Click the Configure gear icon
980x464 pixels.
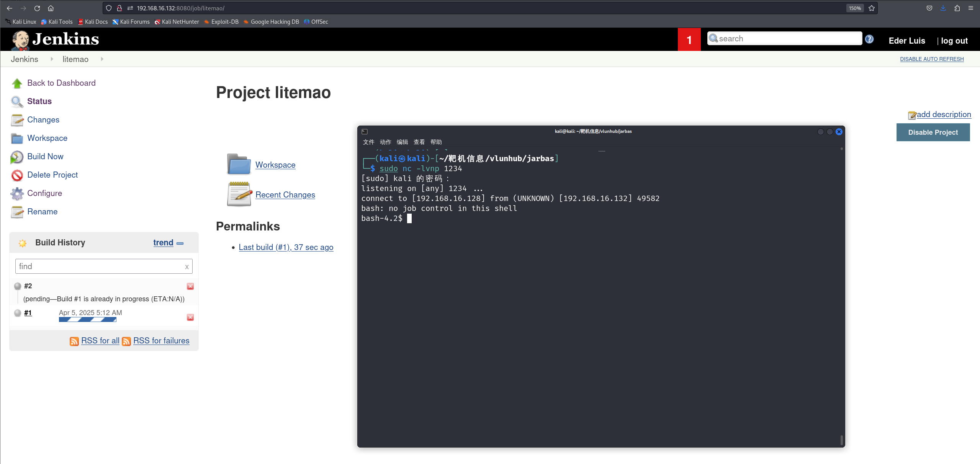[17, 194]
